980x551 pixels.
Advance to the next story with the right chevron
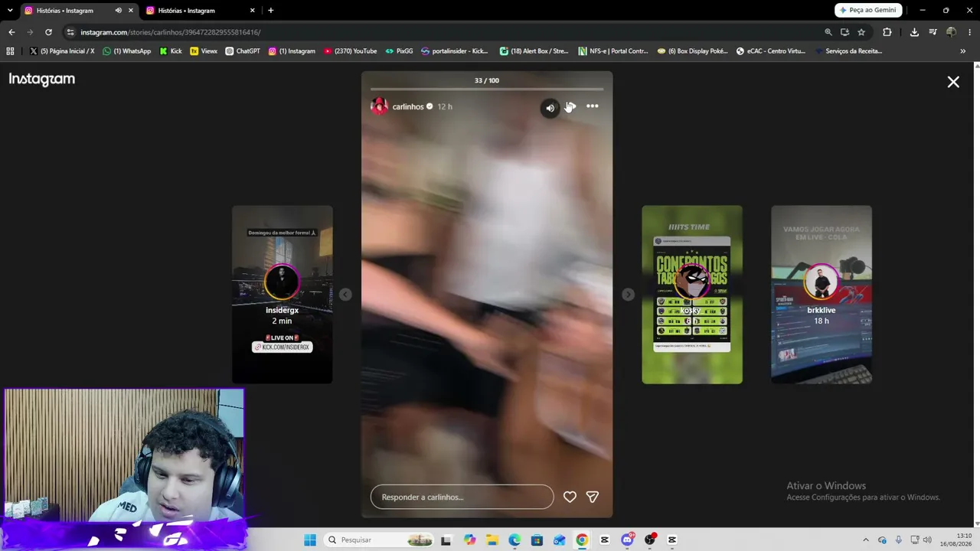(x=628, y=295)
